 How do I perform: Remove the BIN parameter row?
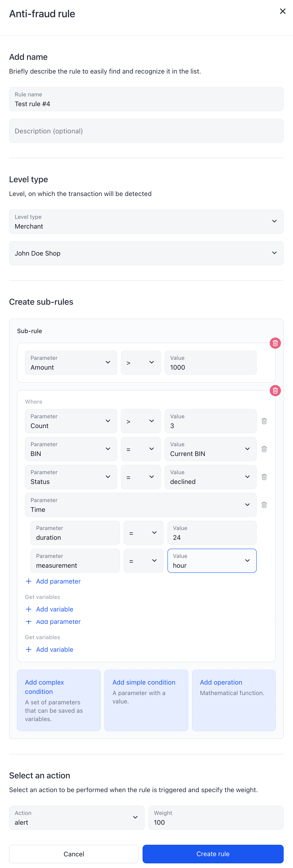tap(264, 449)
